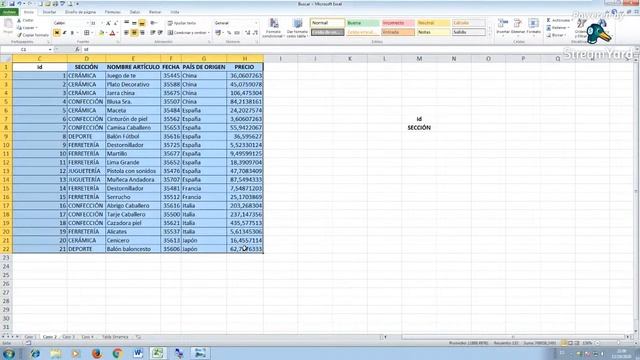Open Word from the taskbar

(x=138, y=353)
